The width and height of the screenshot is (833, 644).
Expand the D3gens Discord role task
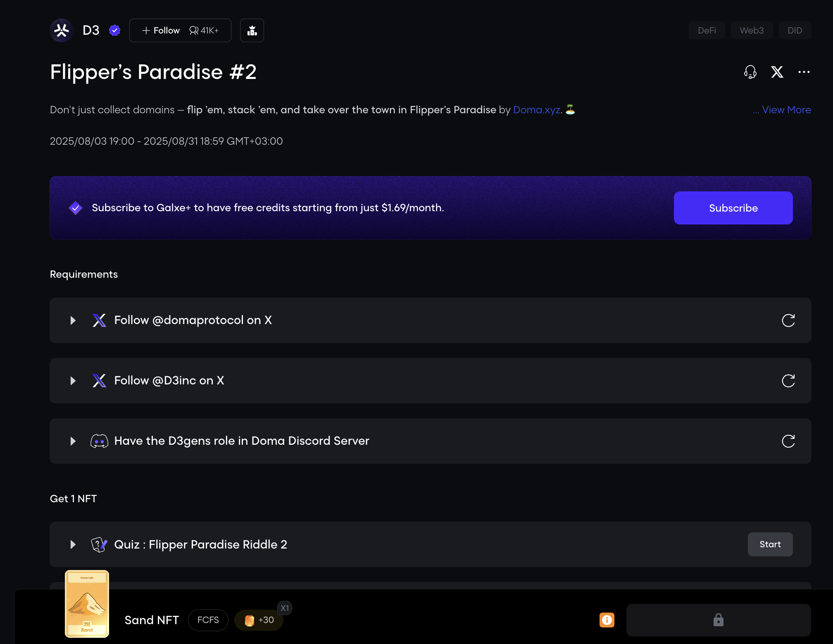pos(73,441)
